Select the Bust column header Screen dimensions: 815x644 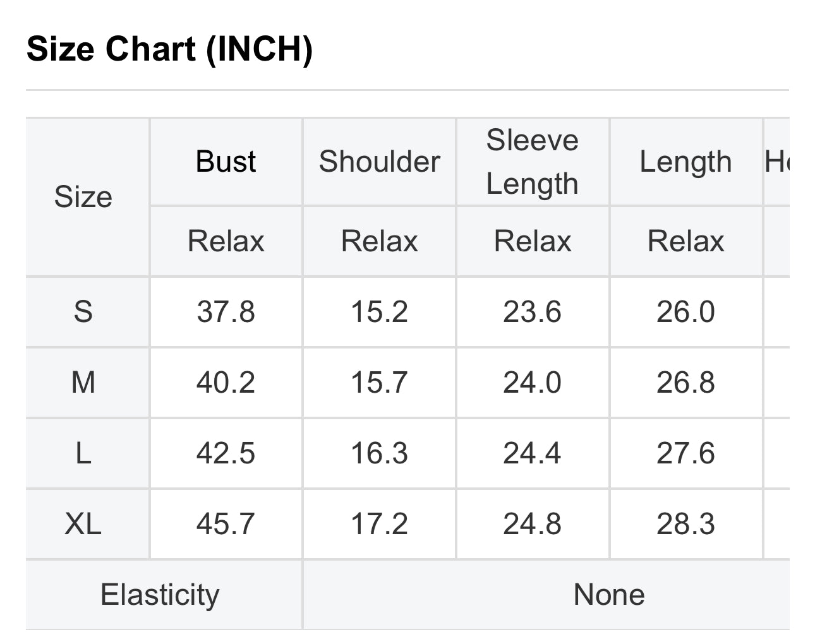click(x=226, y=162)
